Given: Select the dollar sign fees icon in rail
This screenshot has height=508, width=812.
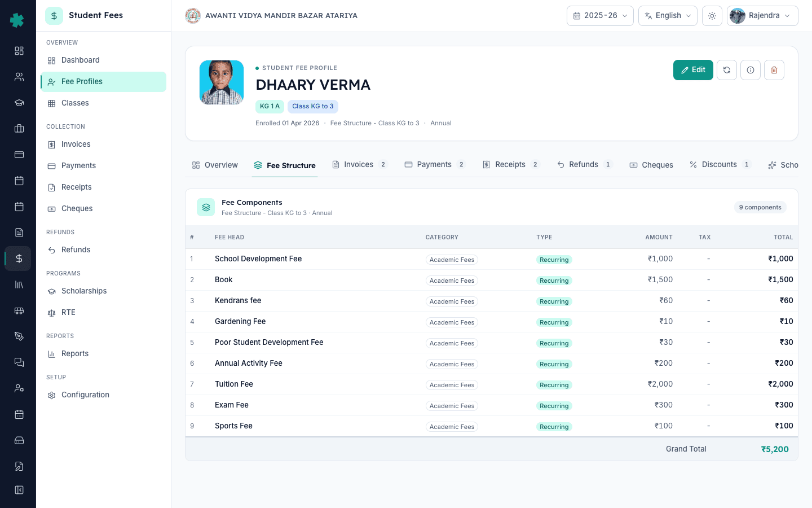Looking at the screenshot, I should [x=19, y=259].
